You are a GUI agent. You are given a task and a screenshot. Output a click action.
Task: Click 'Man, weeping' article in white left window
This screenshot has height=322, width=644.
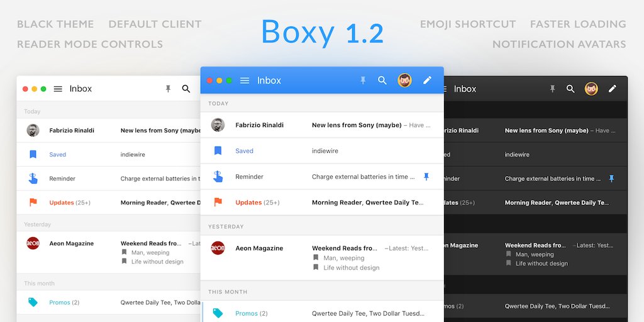pyautogui.click(x=150, y=253)
